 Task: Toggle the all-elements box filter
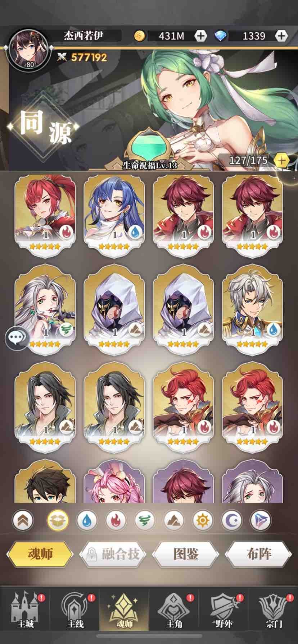(58, 520)
